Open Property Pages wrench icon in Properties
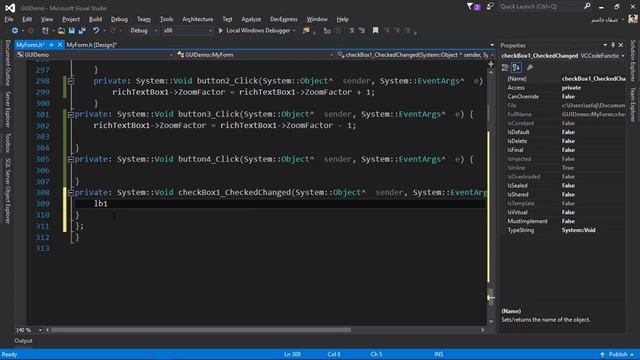The image size is (640, 360). [x=530, y=67]
